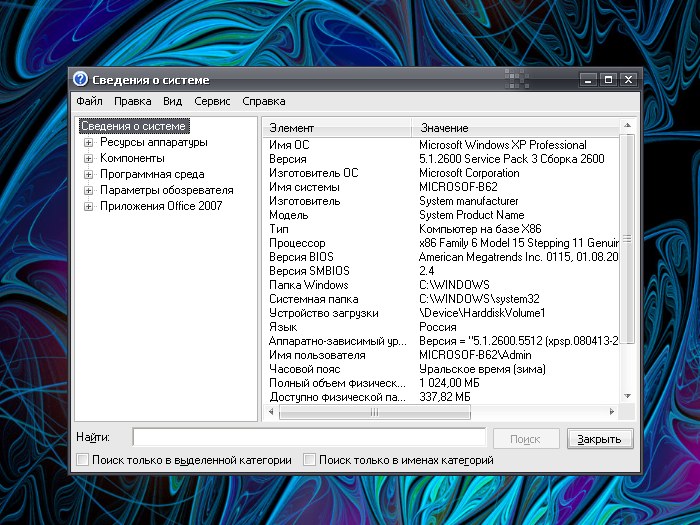Select the Имя системы row
This screenshot has width=700, height=525.
[442, 187]
